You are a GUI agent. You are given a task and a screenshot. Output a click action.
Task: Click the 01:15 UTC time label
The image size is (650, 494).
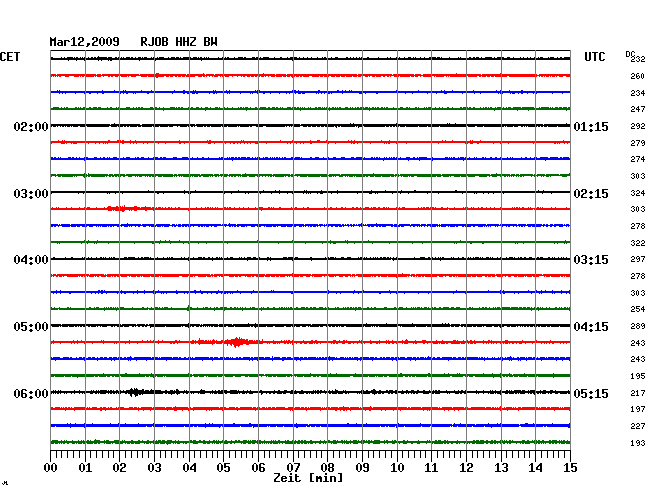tap(591, 127)
